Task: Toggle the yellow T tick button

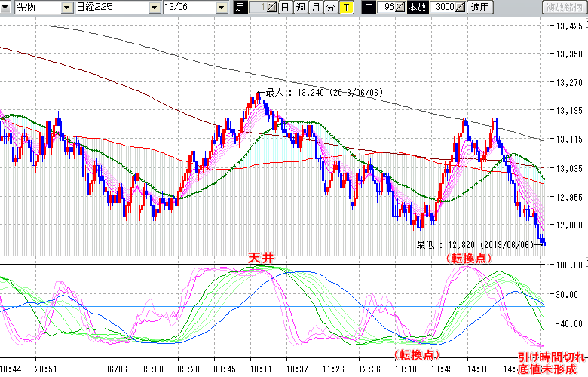Action: click(345, 8)
